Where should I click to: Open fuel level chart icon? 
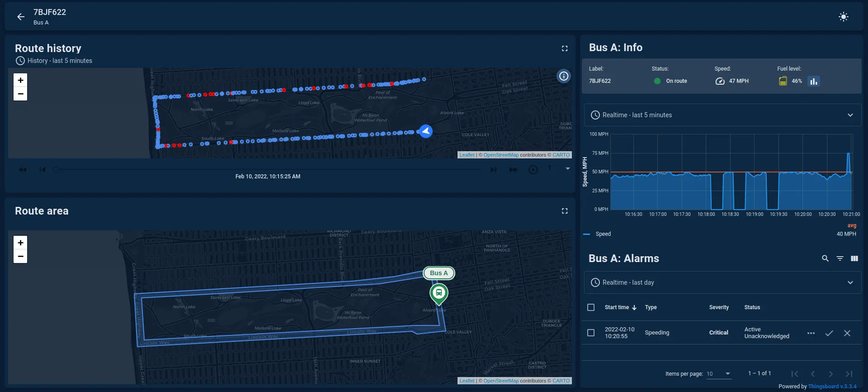click(813, 81)
